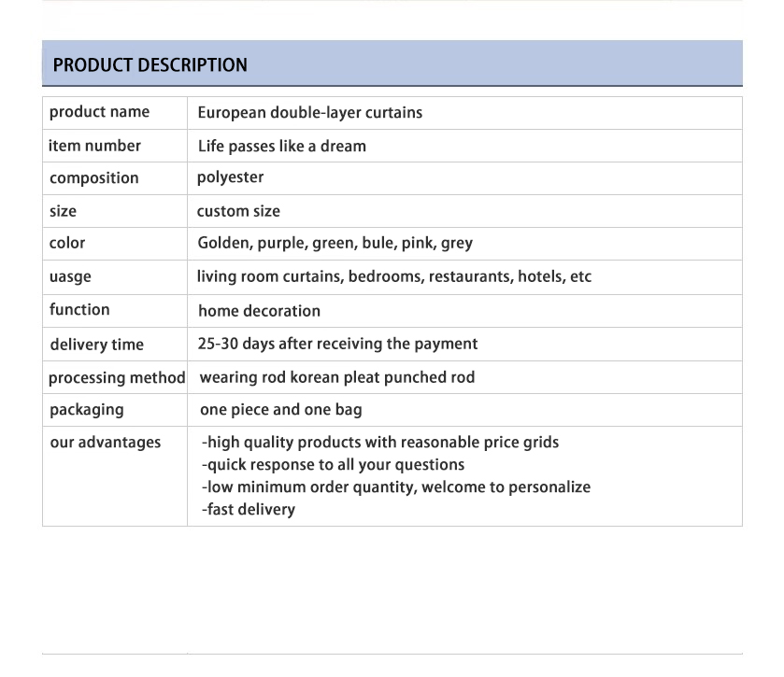Click the 'living room curtains' usage text
Image resolution: width=784 pixels, height=677 pixels.
coord(394,277)
